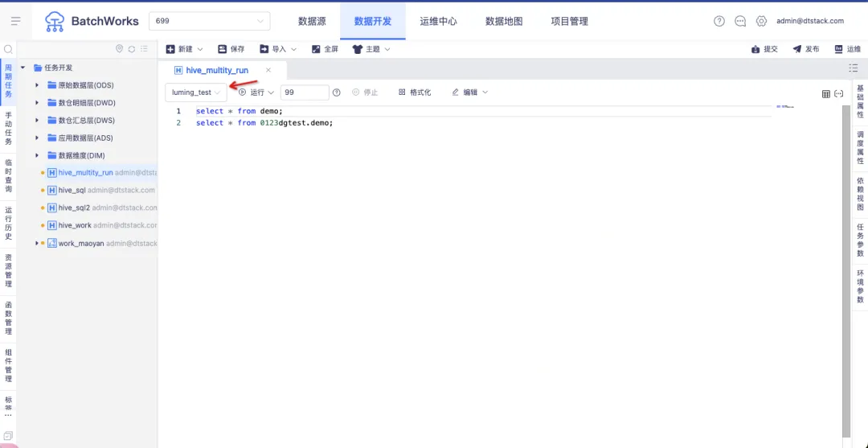Image resolution: width=868 pixels, height=448 pixels.
Task: Click the BatchWorks cloud logo
Action: point(55,22)
